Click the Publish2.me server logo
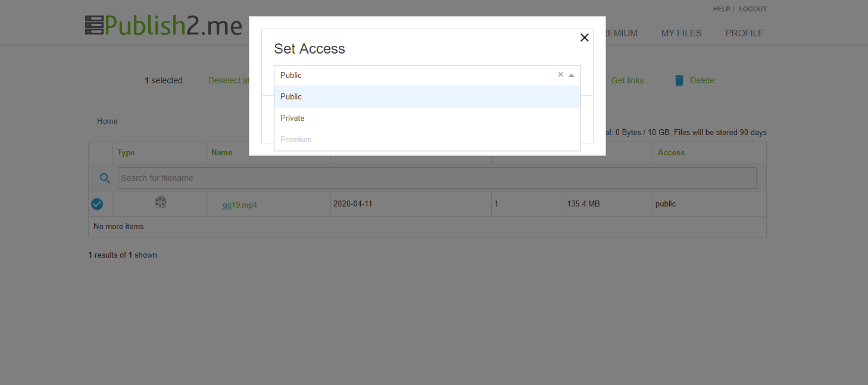The width and height of the screenshot is (868, 385). 164,26
